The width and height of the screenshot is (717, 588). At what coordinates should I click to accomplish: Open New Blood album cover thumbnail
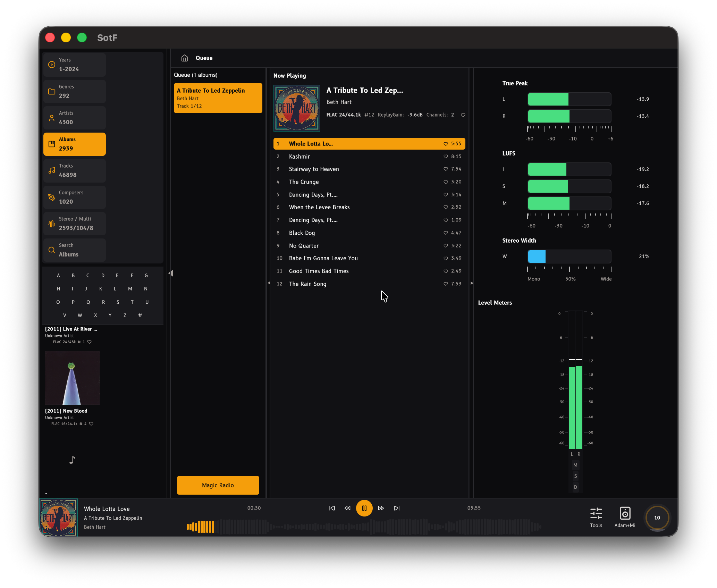coord(72,378)
